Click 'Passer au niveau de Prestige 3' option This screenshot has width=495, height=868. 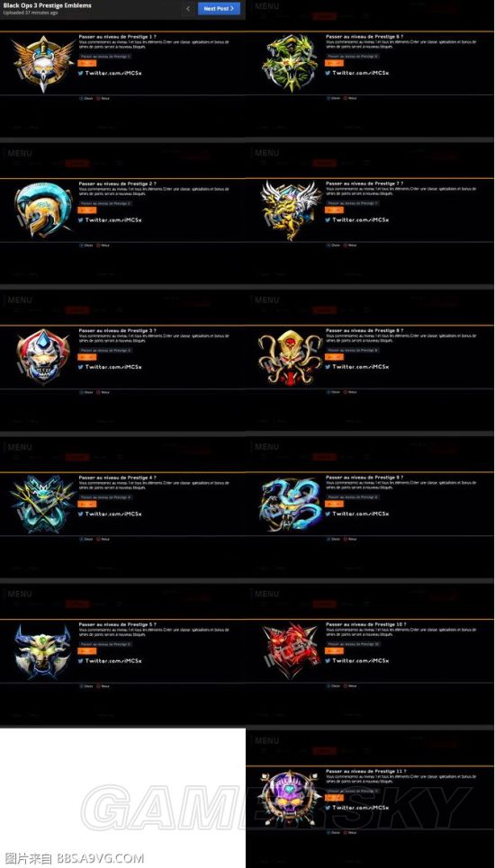105,351
